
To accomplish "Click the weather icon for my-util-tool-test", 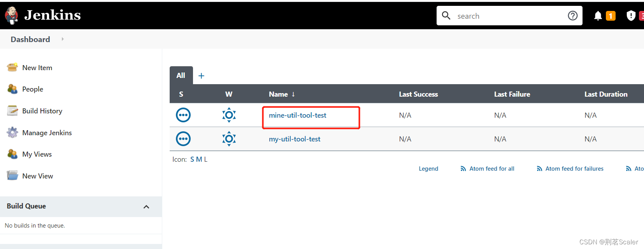I will [x=229, y=139].
